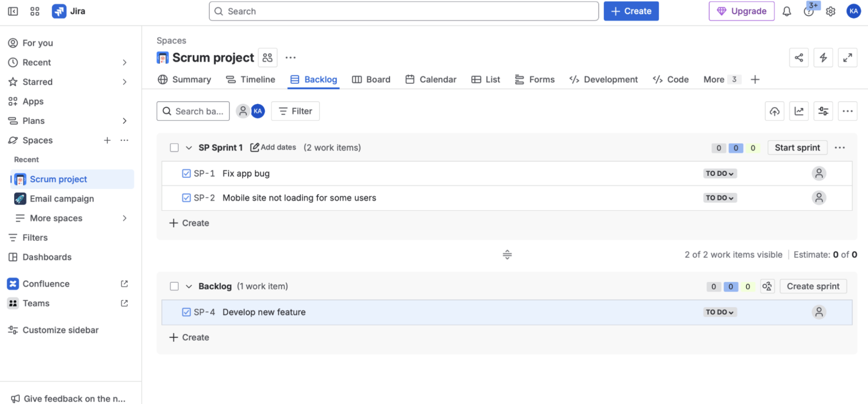Image resolution: width=868 pixels, height=404 pixels.
Task: Click the Jira logo icon
Action: pyautogui.click(x=59, y=12)
